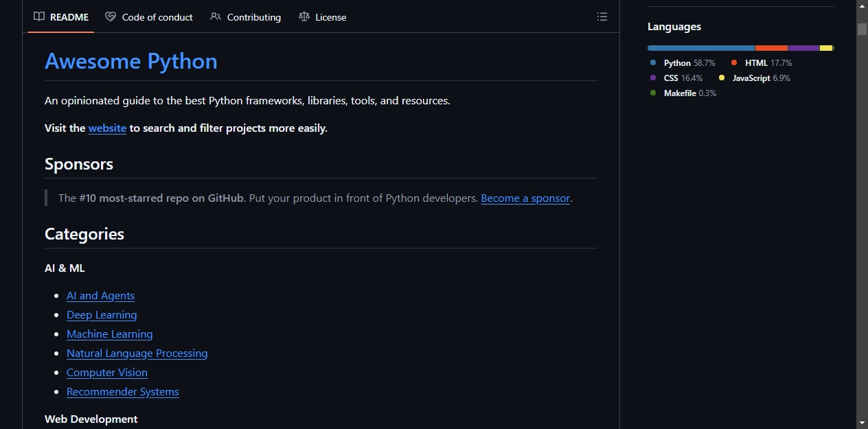Viewport: 868px width, 429px height.
Task: Open Machine Learning category link
Action: 110,334
